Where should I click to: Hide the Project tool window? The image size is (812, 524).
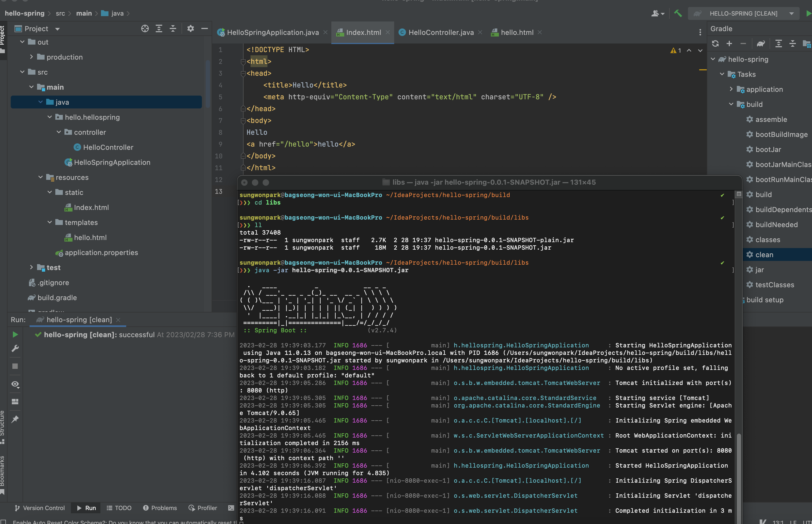(x=205, y=28)
